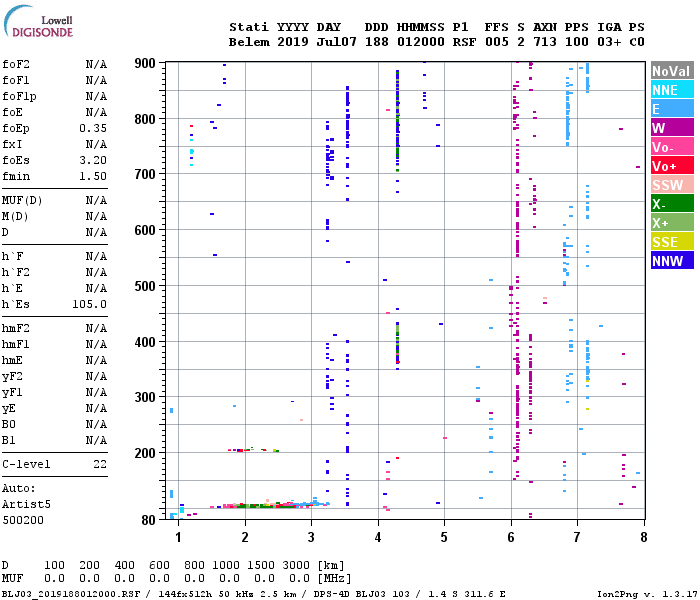
Task: Select the SSE yellow legend swatch
Action: pyautogui.click(x=672, y=242)
